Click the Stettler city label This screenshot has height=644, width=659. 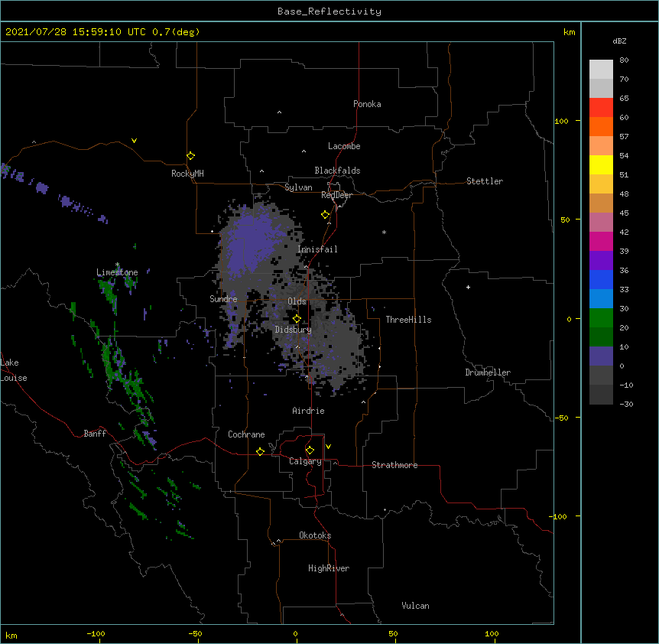(x=485, y=181)
